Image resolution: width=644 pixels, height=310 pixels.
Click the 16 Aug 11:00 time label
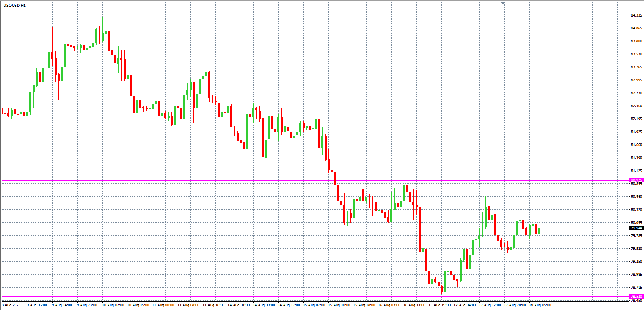(x=414, y=305)
